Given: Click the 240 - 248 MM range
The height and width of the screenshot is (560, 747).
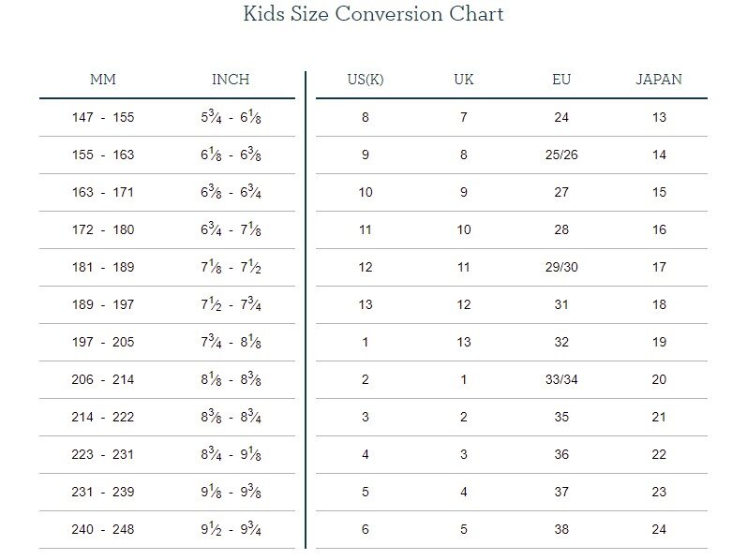Looking at the screenshot, I should click(103, 530).
